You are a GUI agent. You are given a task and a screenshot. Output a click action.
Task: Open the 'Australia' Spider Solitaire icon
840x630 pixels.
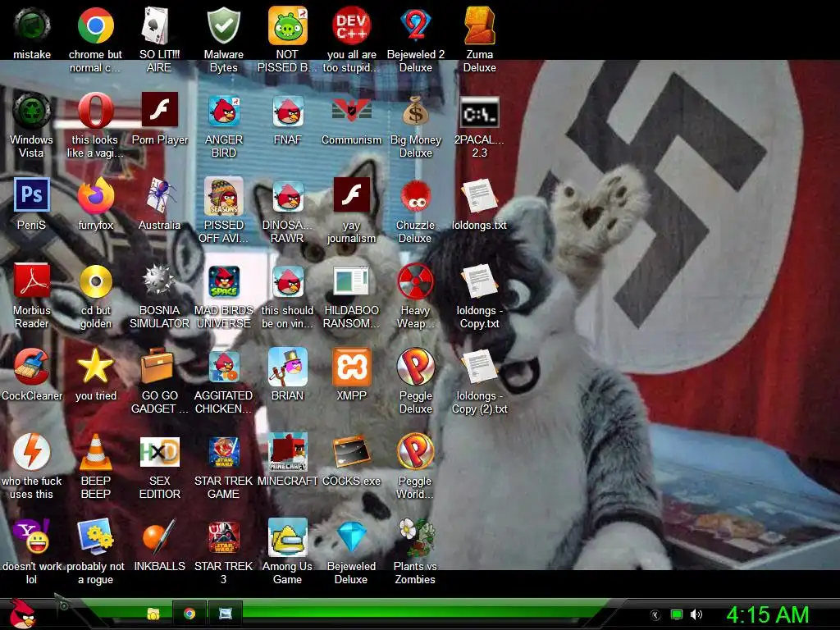(x=159, y=195)
